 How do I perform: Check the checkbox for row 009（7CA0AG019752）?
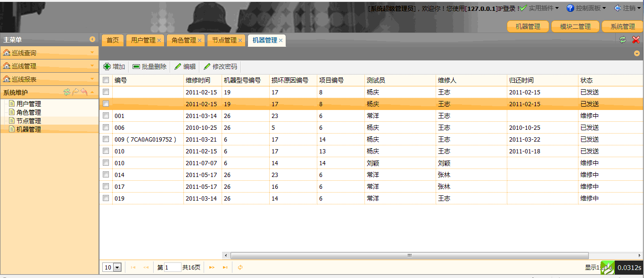pos(106,139)
